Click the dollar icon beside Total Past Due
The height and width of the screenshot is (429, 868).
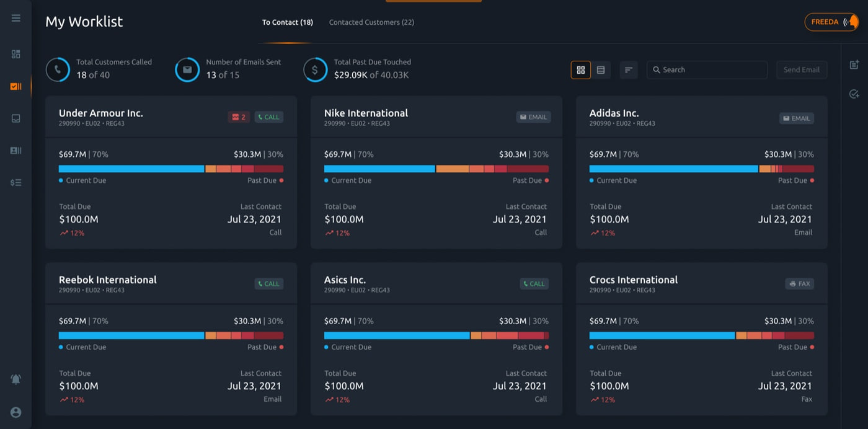315,69
